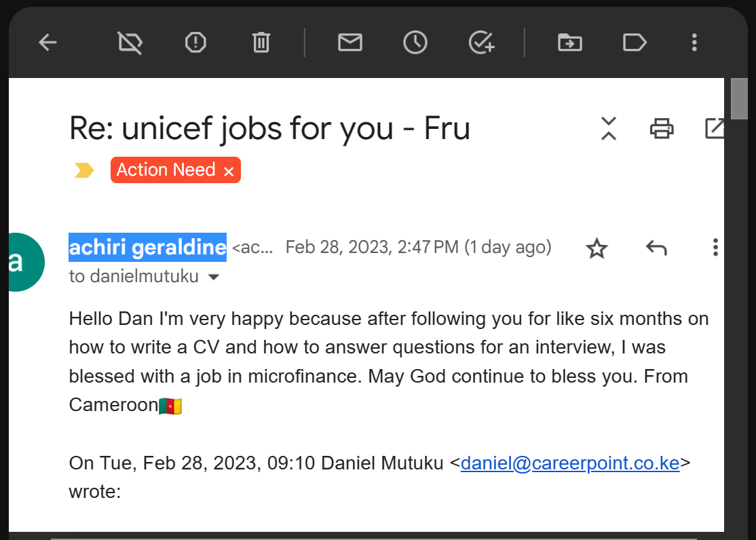Viewport: 756px width, 540px height.
Task: Open the Labels tag icon
Action: (x=634, y=43)
